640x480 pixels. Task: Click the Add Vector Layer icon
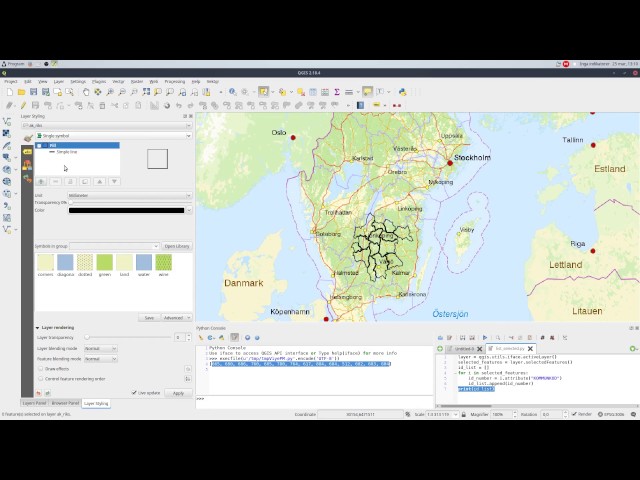click(7, 121)
